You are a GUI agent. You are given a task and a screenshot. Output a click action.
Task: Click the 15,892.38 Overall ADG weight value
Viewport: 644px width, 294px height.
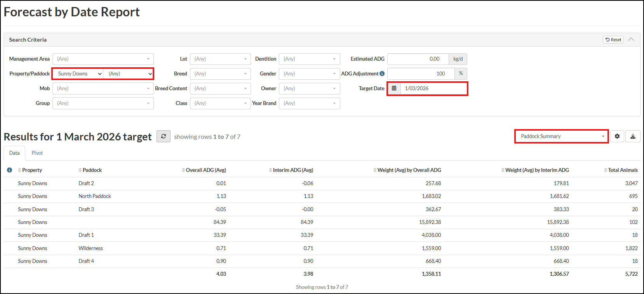(x=430, y=222)
